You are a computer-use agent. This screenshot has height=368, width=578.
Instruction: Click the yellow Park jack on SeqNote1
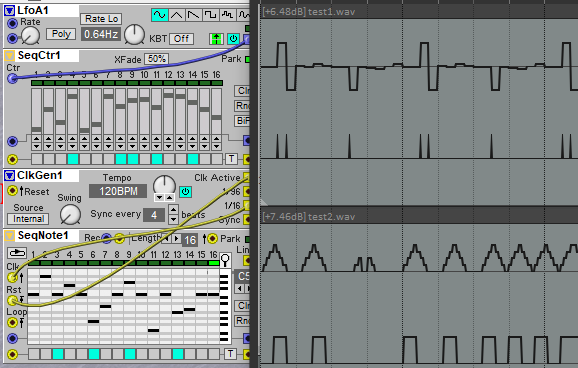[x=212, y=239]
